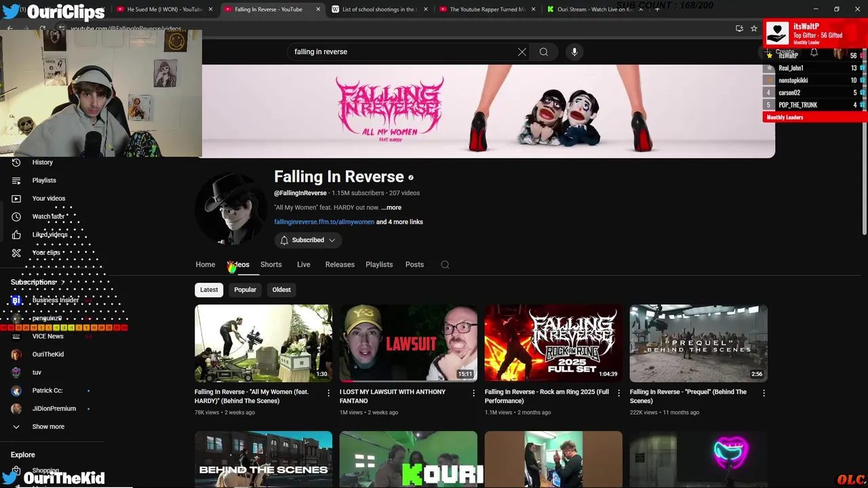Open the LAWSUIT video thumbnail
This screenshot has height=488, width=868.
point(408,343)
